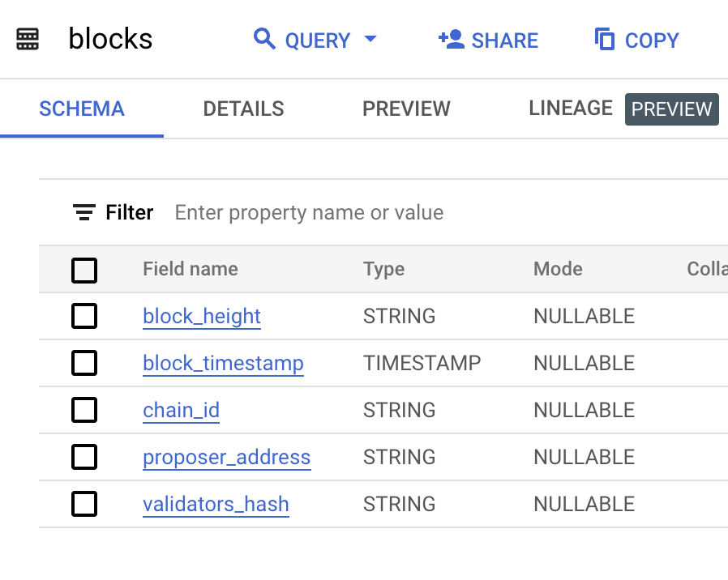Open the Preview tab
Screen dimensions: 728x580
(x=406, y=109)
